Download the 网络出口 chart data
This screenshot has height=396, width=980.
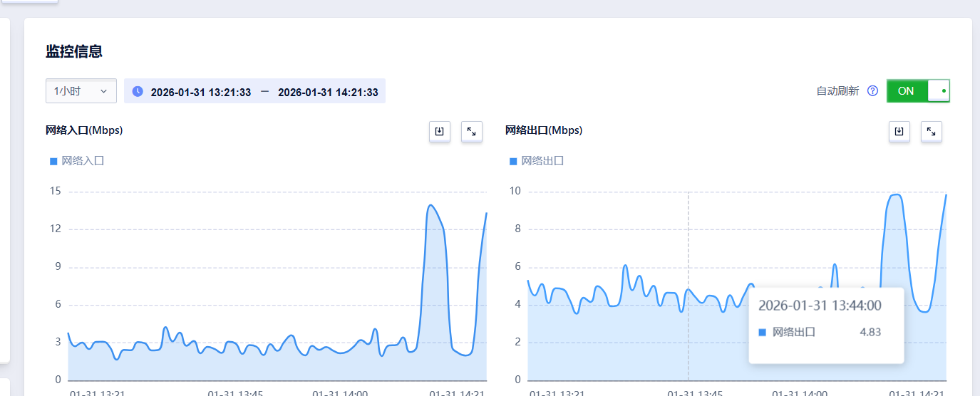[x=899, y=132]
